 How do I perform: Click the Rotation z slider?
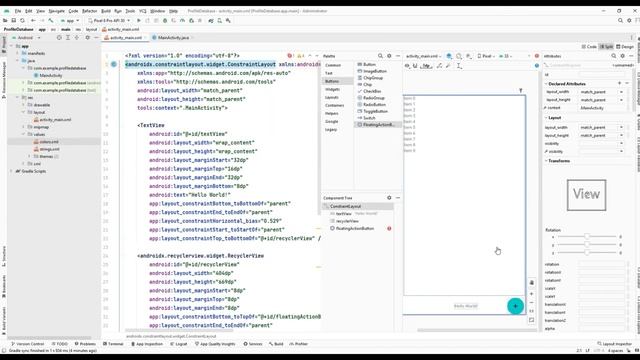coord(587,253)
